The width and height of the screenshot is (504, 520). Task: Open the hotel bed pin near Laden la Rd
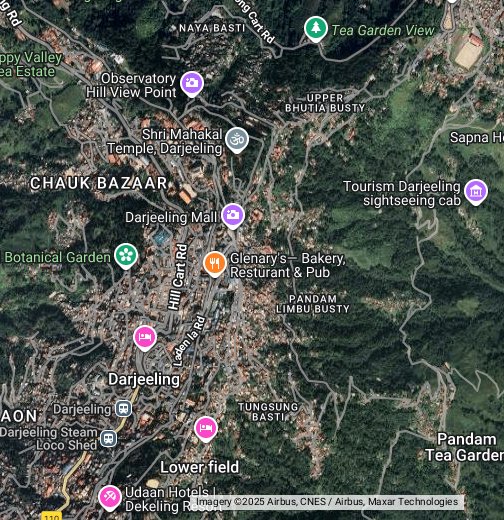pos(145,338)
